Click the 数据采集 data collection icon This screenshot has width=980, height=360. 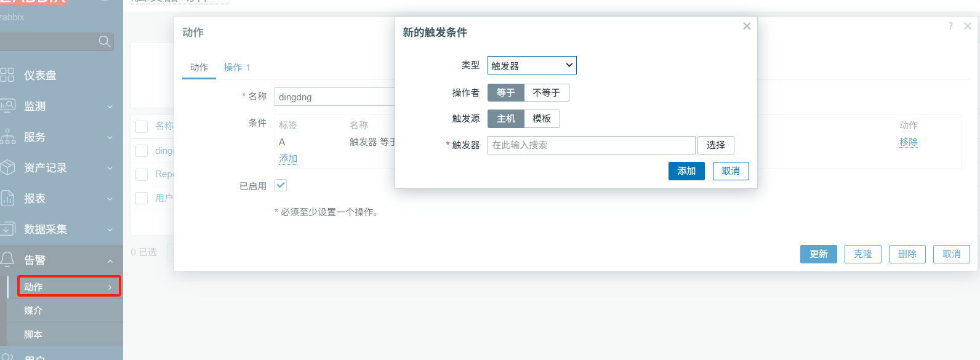[x=7, y=229]
